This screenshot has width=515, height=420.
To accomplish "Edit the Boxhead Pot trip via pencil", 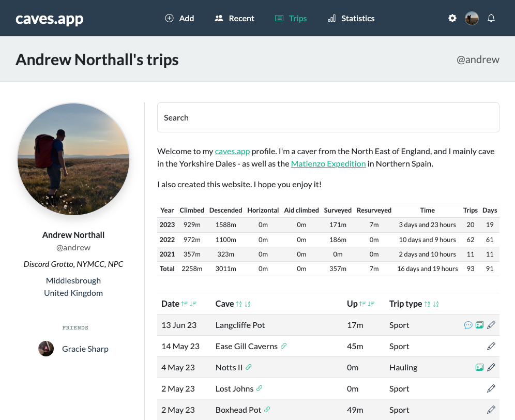I will point(491,410).
